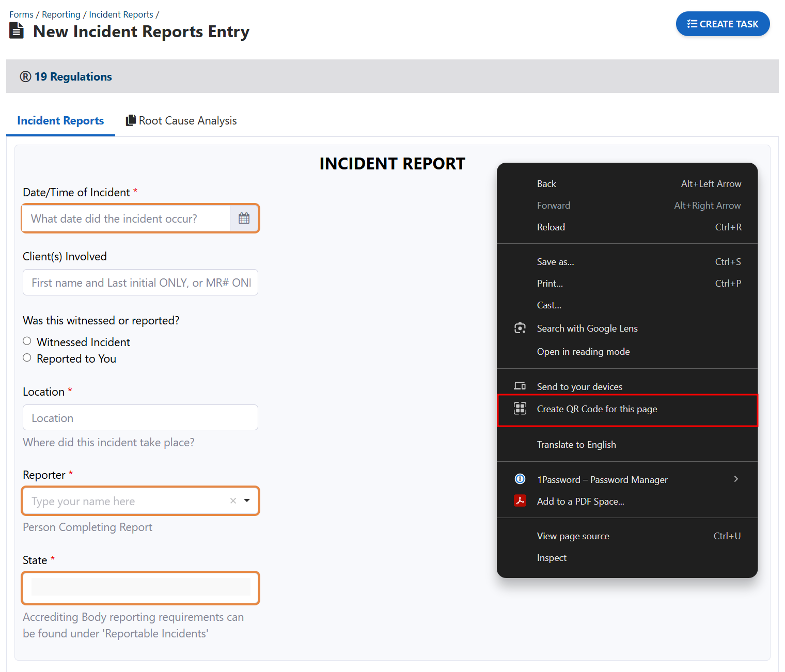Select the Reported to You radio button
The image size is (785, 672).
[27, 358]
